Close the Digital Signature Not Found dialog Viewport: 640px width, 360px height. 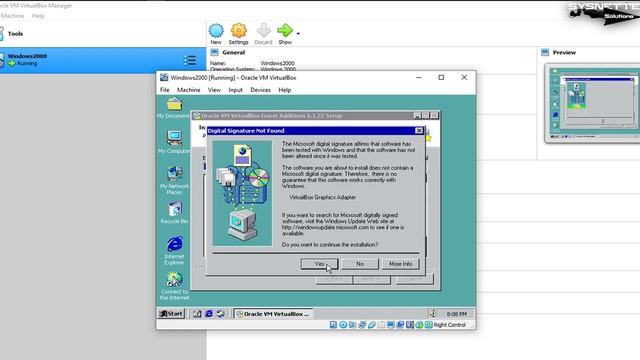[419, 131]
